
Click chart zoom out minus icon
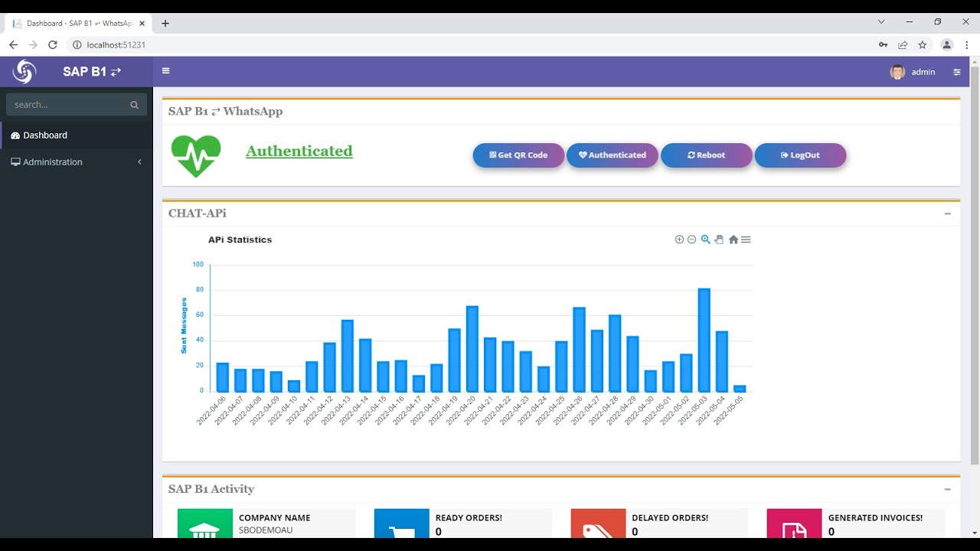pos(692,240)
